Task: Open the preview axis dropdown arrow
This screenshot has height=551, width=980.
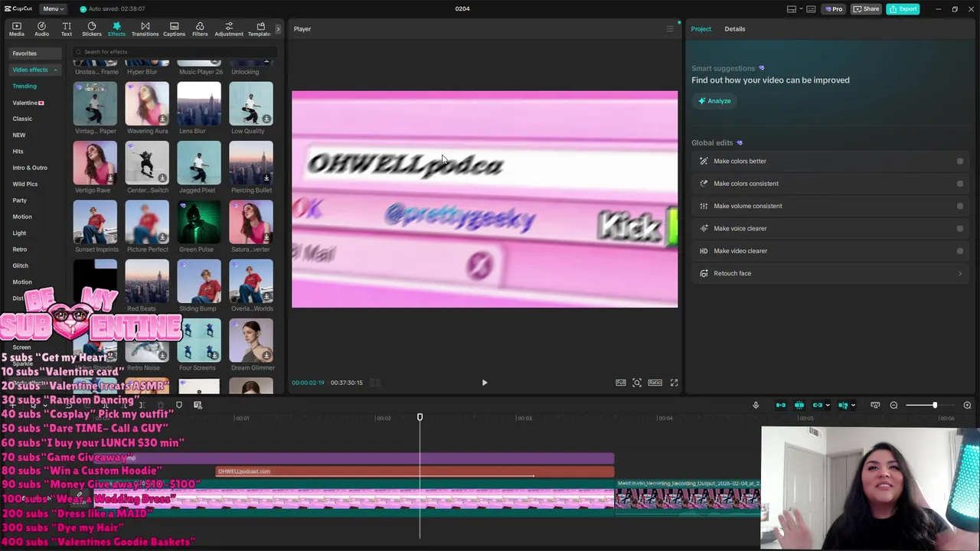Action: [853, 406]
